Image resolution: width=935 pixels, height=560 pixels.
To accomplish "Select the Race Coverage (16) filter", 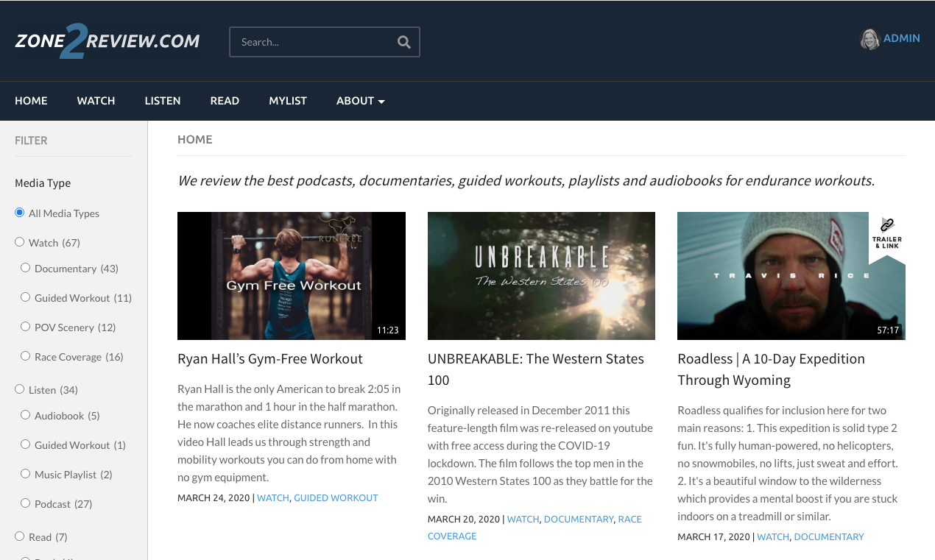I will [x=26, y=356].
